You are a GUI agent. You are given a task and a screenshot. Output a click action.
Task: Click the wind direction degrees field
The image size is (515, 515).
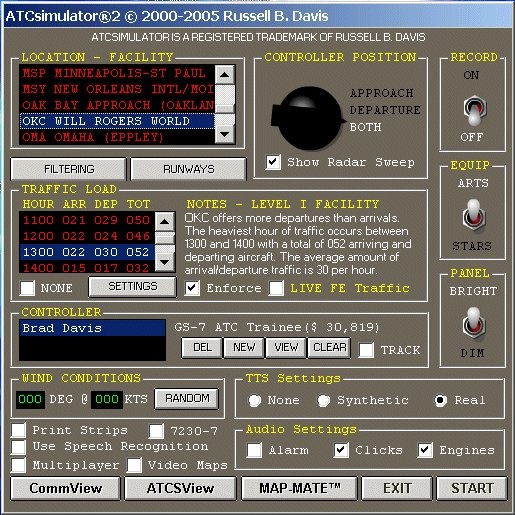[x=30, y=399]
